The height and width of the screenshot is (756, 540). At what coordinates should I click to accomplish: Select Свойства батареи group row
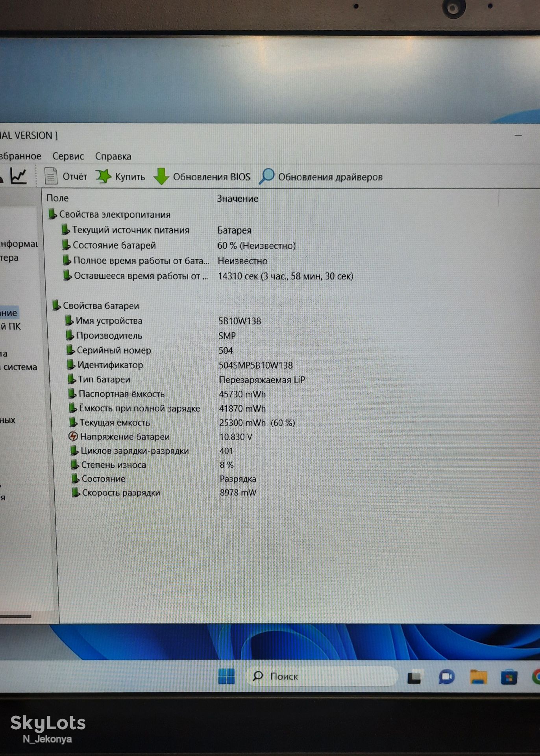click(x=96, y=306)
